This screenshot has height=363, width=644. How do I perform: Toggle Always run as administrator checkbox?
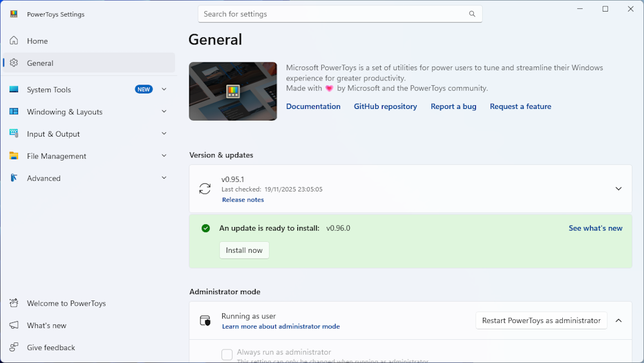227,355
